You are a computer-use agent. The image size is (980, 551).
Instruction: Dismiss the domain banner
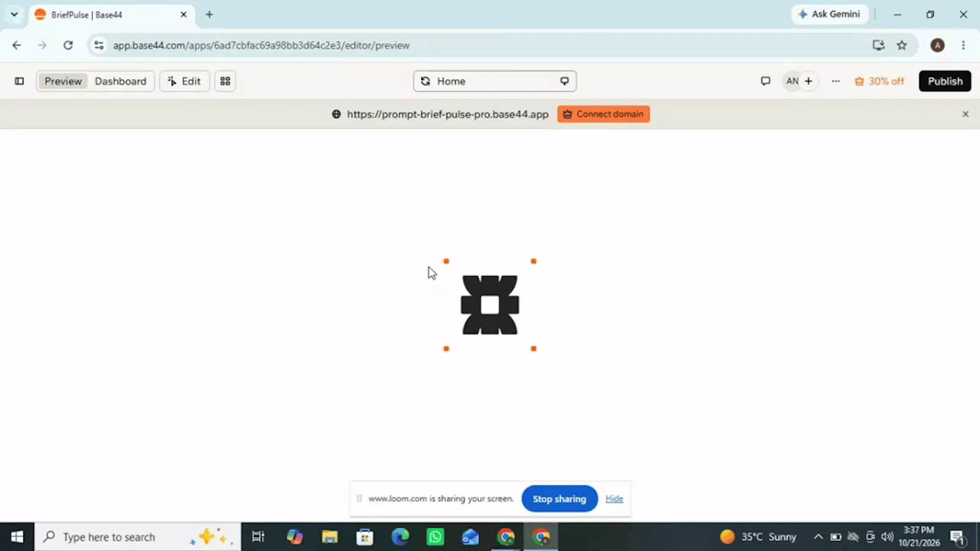tap(965, 114)
